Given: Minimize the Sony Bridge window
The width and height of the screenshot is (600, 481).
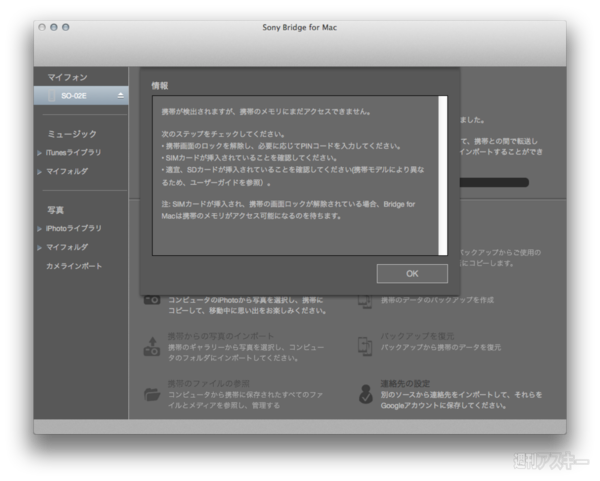Looking at the screenshot, I should (54, 27).
